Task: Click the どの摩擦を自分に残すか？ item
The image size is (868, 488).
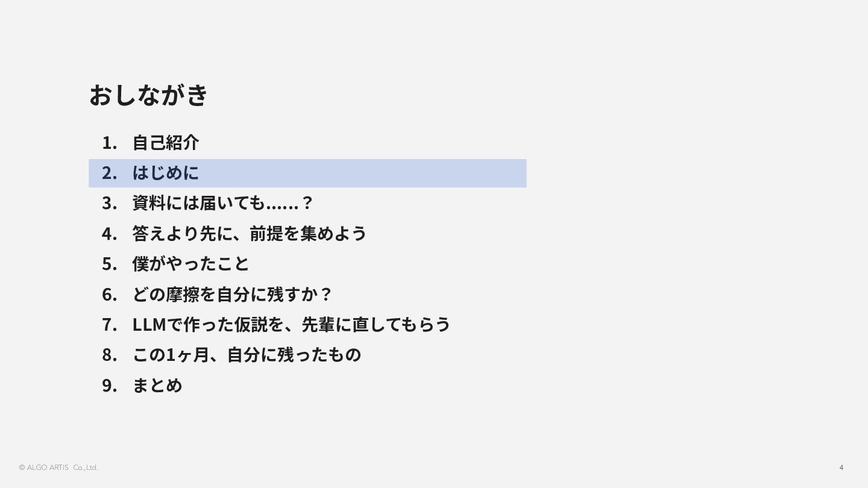Action: click(232, 294)
